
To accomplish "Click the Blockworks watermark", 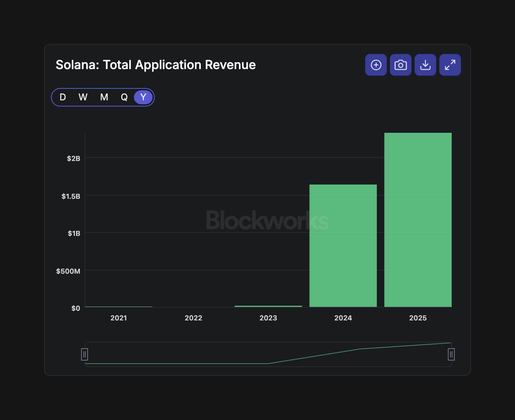I will click(267, 220).
